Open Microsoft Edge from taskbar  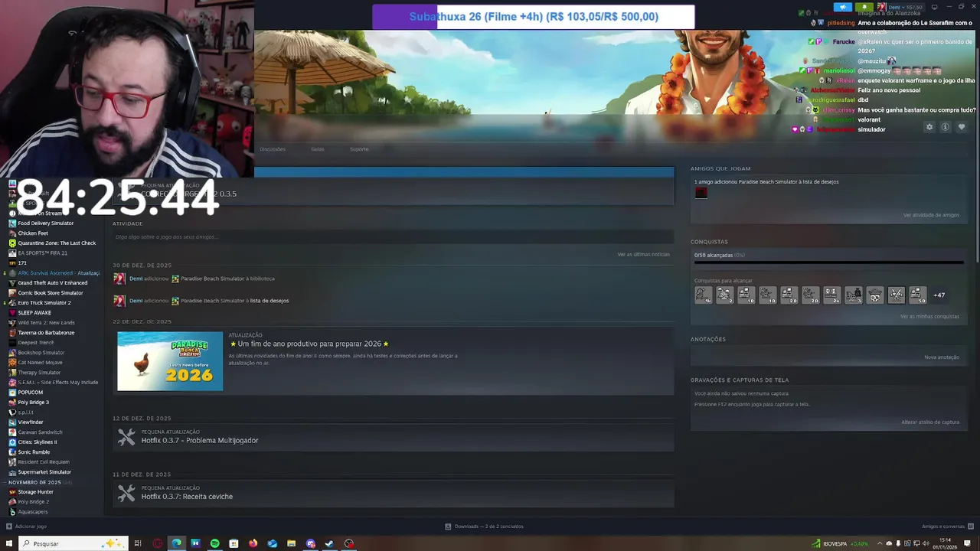[177, 543]
